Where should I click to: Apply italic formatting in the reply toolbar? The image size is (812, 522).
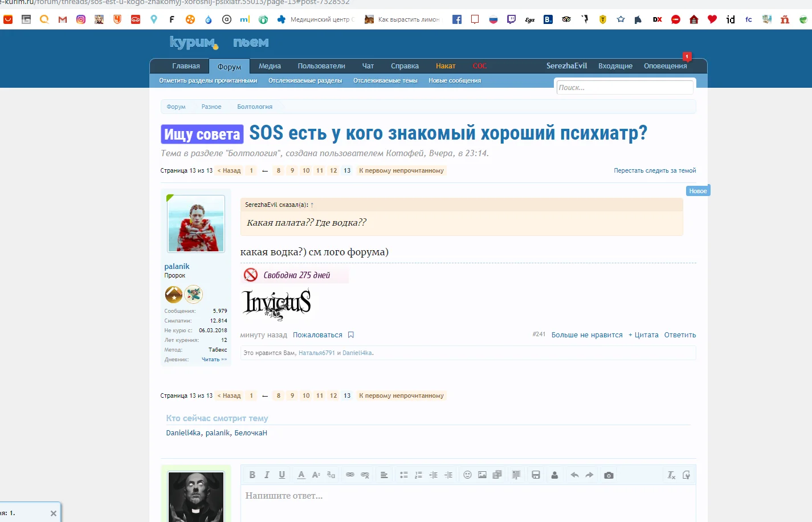pyautogui.click(x=267, y=474)
